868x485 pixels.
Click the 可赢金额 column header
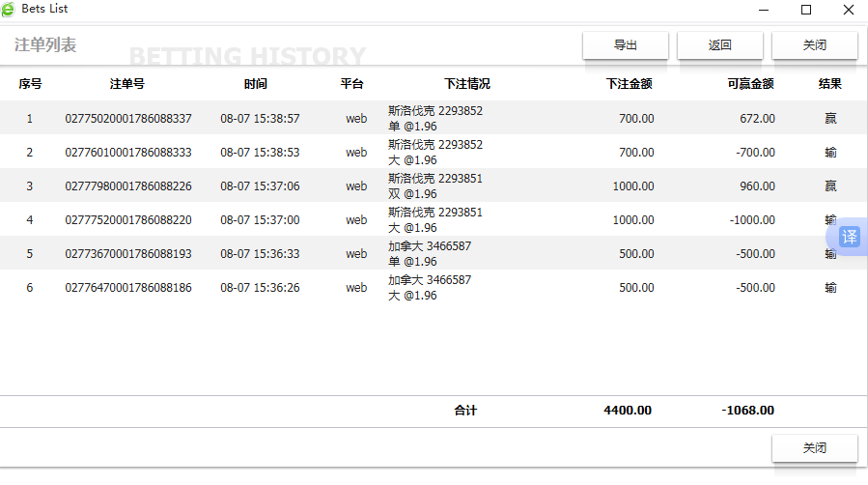[750, 84]
